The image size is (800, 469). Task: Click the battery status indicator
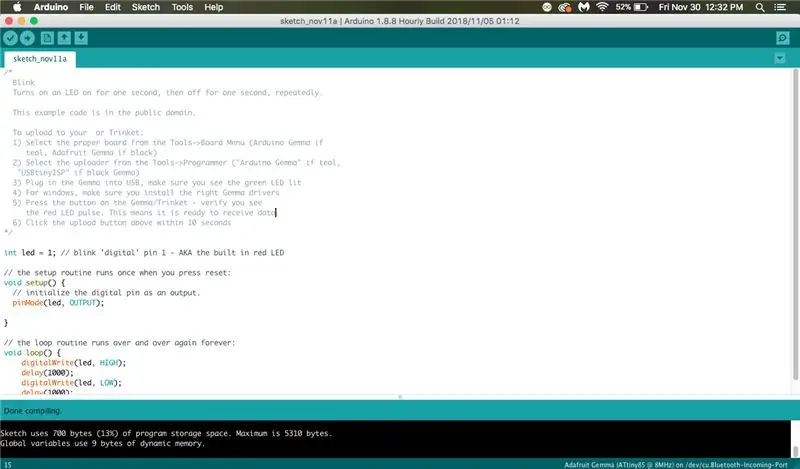click(x=632, y=7)
